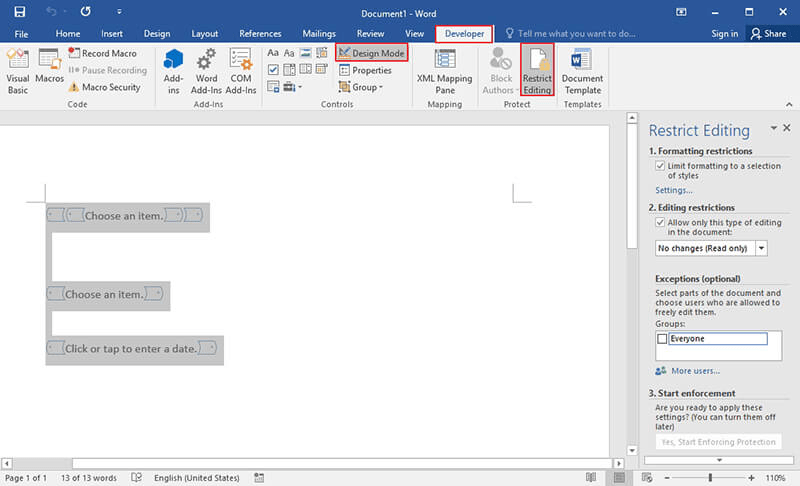This screenshot has width=800, height=486.
Task: Insert a Repeating Section content control
Action: click(273, 87)
